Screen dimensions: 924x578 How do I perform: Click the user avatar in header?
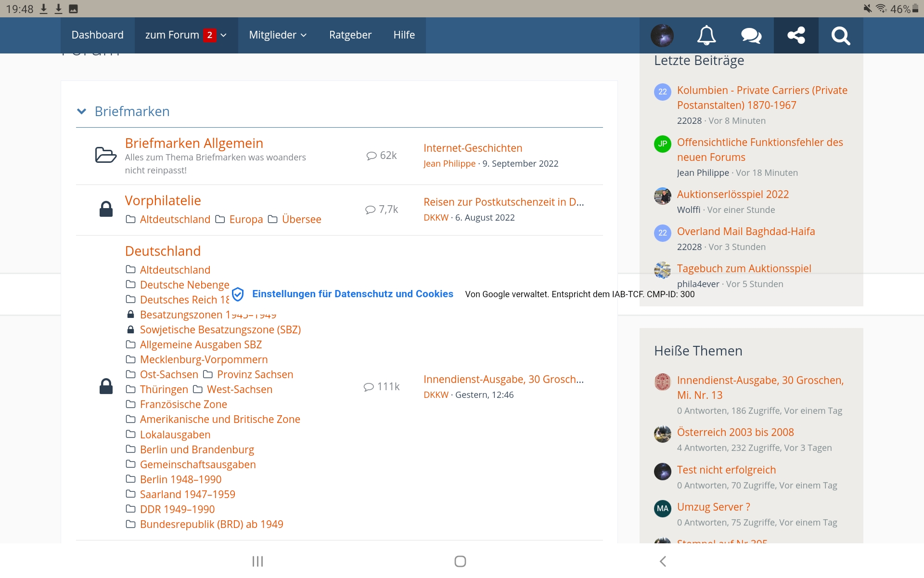pyautogui.click(x=662, y=35)
